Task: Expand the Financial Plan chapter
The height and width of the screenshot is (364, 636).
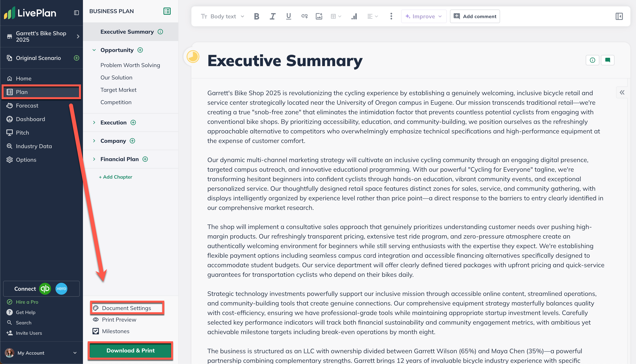Action: 94,159
